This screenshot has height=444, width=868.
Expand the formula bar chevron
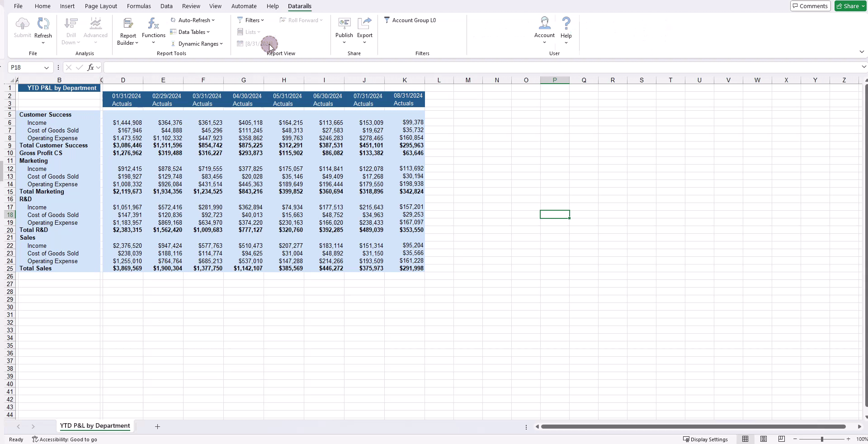click(x=863, y=67)
